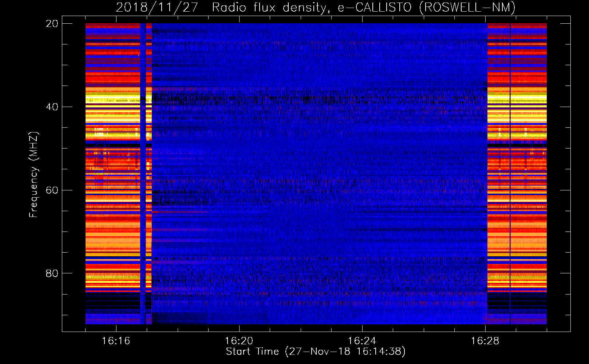Click the '16:20' time tick label

coord(239,341)
